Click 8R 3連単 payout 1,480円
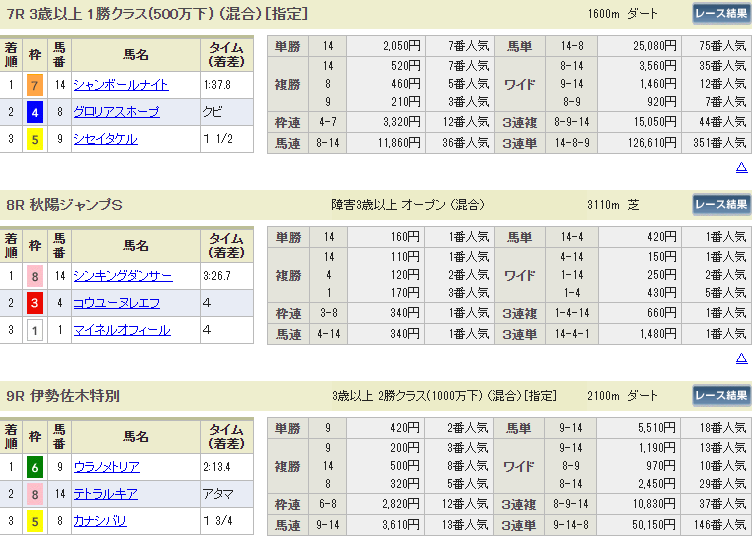752x537 pixels. (x=658, y=334)
